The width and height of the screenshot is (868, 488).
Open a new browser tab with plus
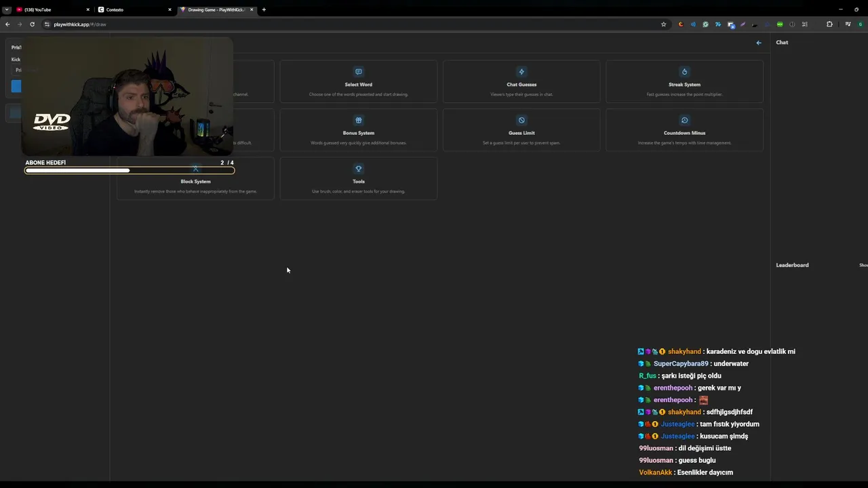[x=264, y=9]
